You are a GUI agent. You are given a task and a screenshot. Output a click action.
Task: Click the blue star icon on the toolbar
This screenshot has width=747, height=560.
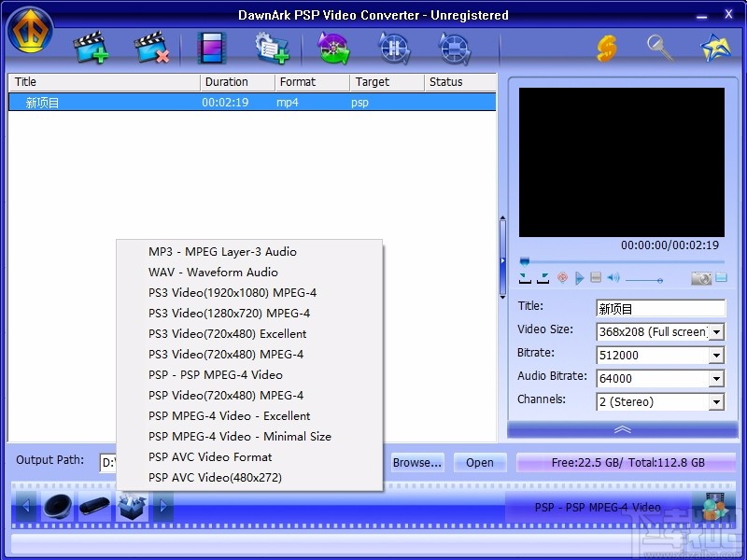(714, 47)
